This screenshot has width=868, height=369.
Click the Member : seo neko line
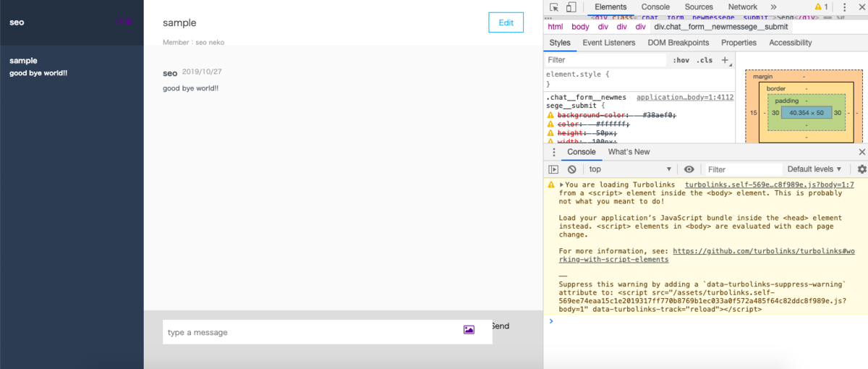click(x=193, y=42)
